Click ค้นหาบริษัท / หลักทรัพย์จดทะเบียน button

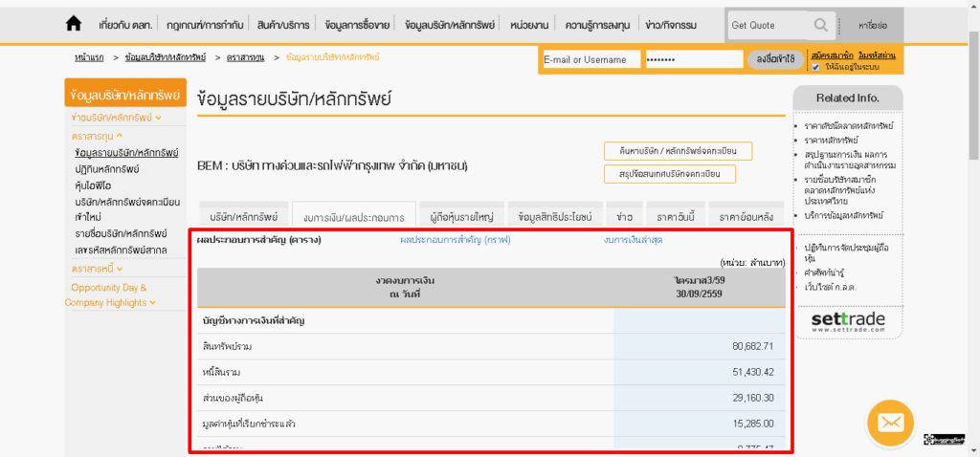(679, 152)
